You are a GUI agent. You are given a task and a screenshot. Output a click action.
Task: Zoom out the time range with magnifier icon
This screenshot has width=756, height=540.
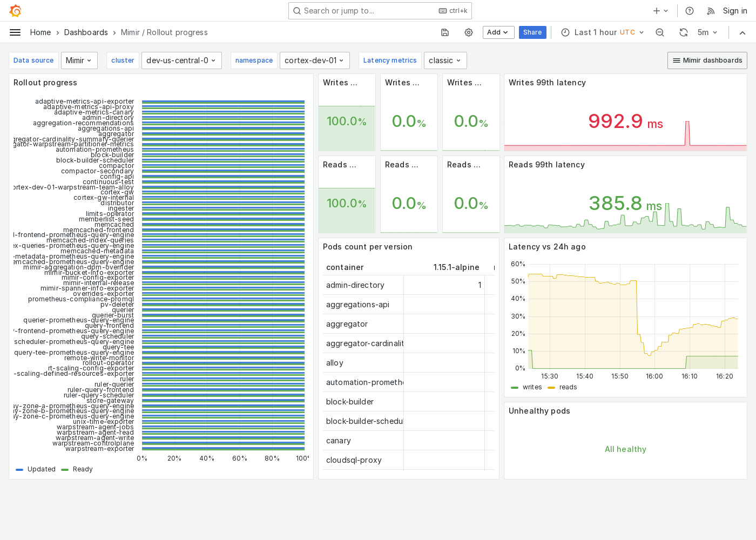660,32
